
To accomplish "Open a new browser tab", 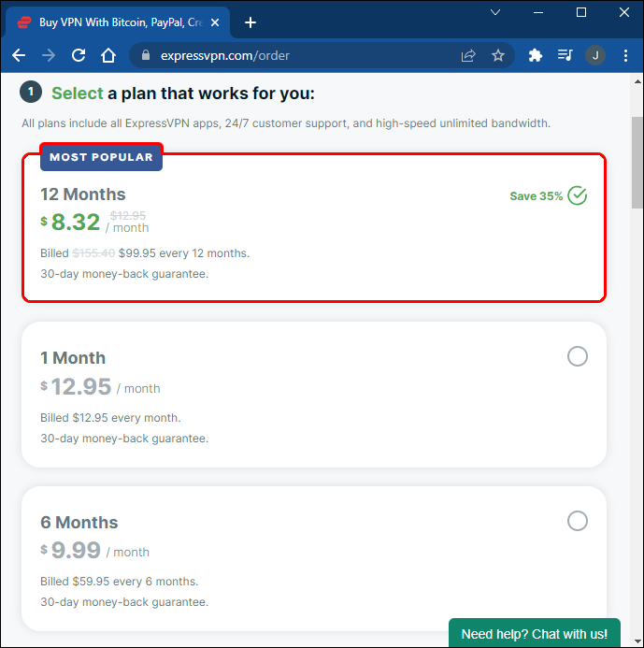I will 250,22.
